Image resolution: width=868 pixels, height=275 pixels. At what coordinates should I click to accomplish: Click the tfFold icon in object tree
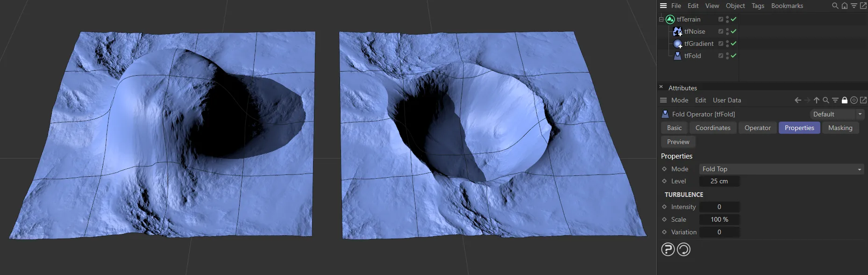coord(677,56)
